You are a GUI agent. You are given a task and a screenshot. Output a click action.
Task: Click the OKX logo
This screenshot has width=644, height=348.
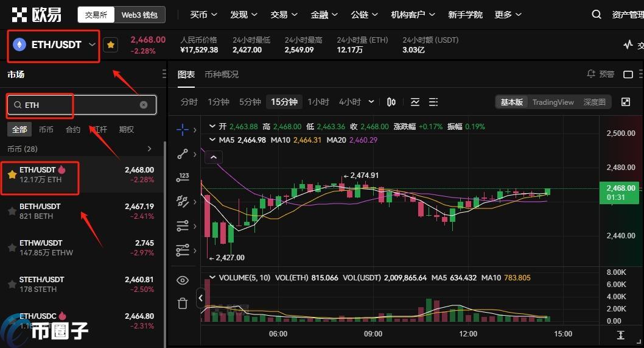tap(37, 15)
